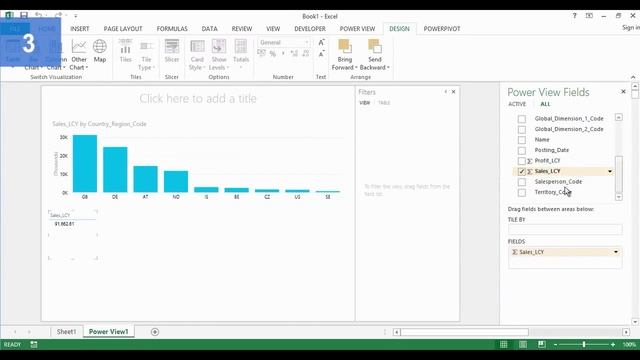Check the Posting_Date field box
The height and width of the screenshot is (360, 640).
(522, 151)
